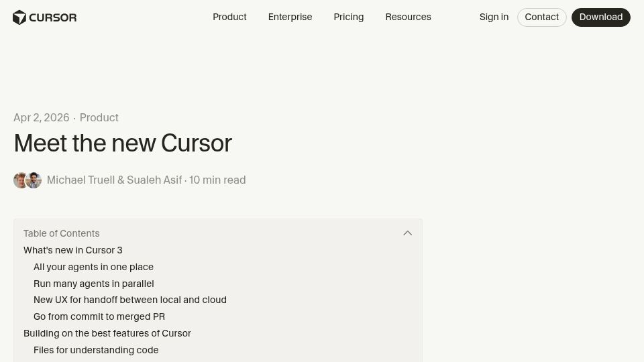Click the Contact button
Image resolution: width=644 pixels, height=362 pixels.
point(542,17)
